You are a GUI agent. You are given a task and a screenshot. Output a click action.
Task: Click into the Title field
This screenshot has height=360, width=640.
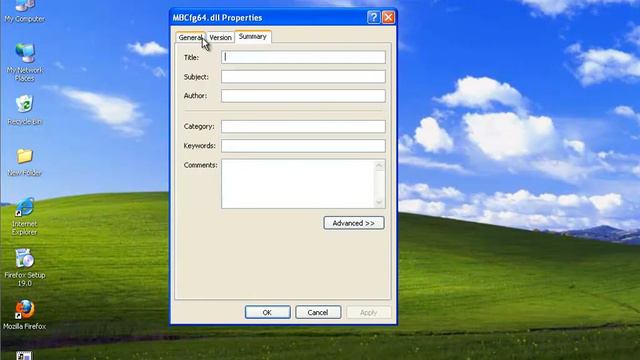303,57
